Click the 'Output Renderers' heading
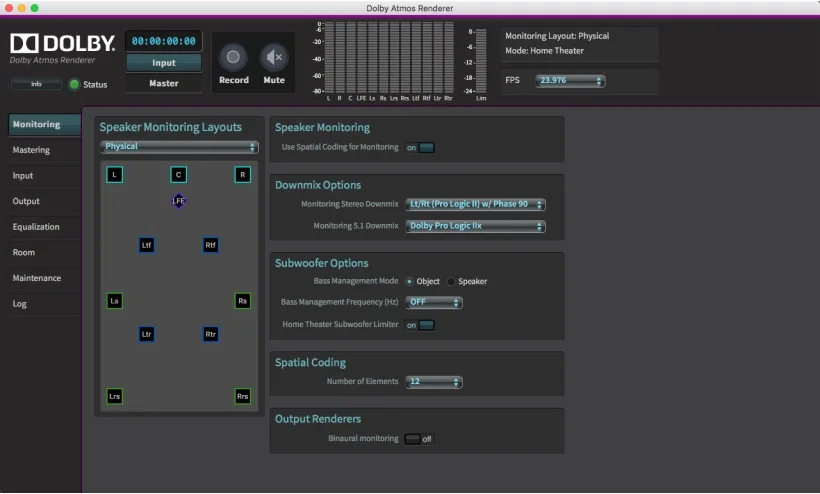Viewport: 820px width, 494px height. pyautogui.click(x=318, y=419)
